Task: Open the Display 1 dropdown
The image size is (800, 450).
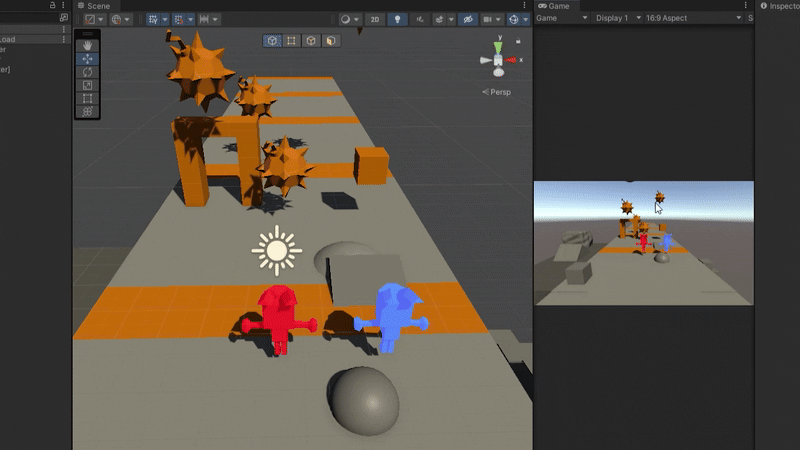Action: coord(618,18)
